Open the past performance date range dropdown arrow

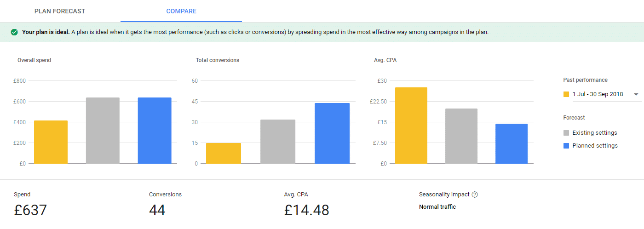[636, 94]
